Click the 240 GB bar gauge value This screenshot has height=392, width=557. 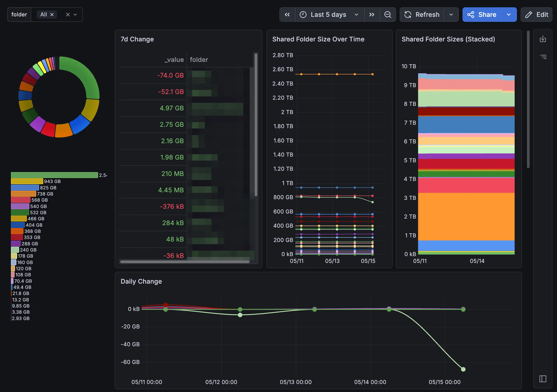click(28, 250)
